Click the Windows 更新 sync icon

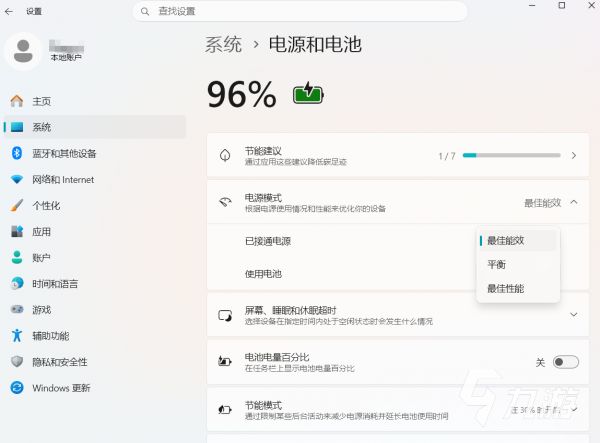(x=17, y=388)
